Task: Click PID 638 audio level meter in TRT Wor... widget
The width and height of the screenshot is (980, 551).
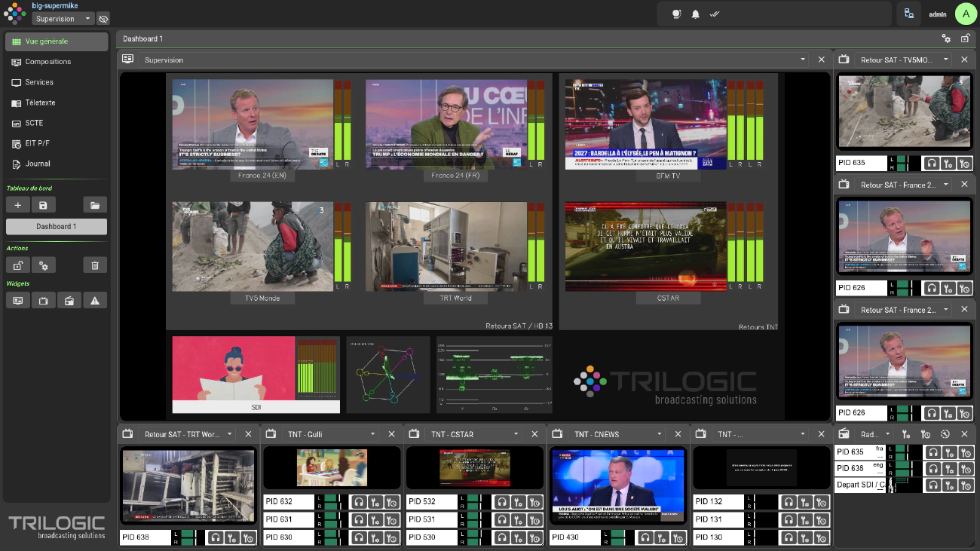Action: tap(187, 537)
